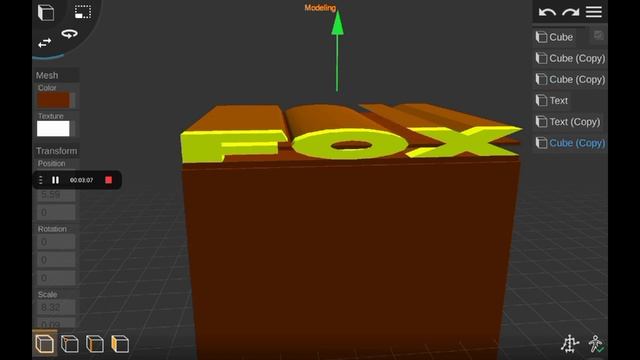This screenshot has height=360, width=640.
Task: Click the Modeling mode label
Action: pos(320,8)
